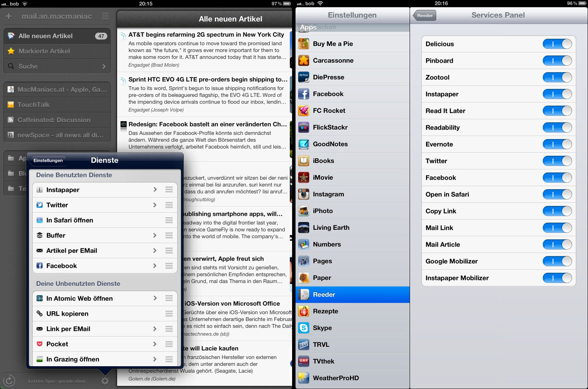This screenshot has height=389, width=588.
Task: Open the In Atomic Web öffnen chevron
Action: (155, 299)
